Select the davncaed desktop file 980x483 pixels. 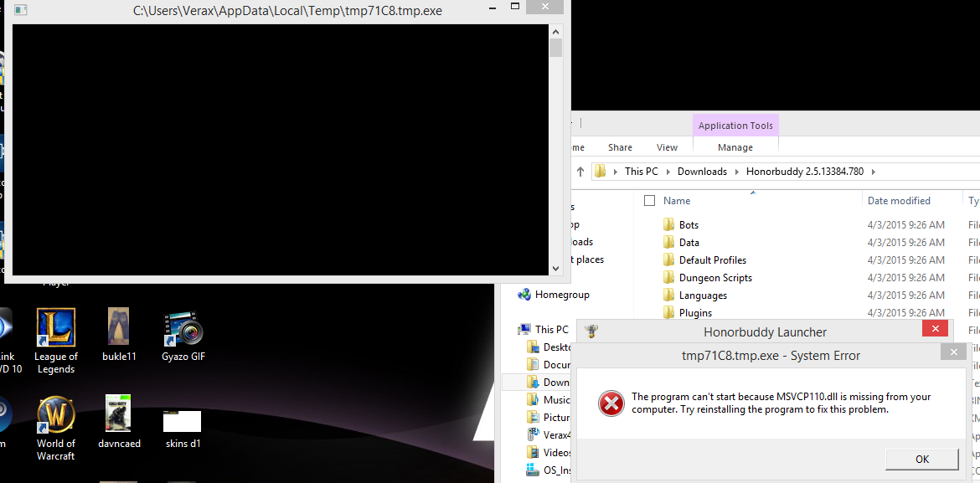(x=119, y=422)
